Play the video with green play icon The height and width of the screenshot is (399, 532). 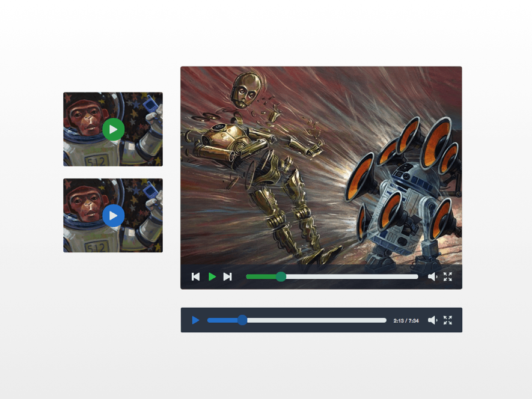tap(212, 277)
